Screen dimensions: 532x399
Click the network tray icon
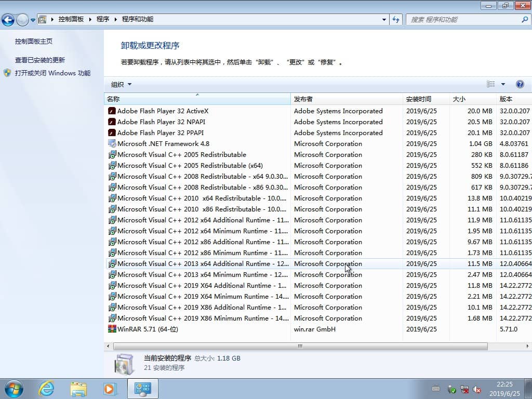pos(464,390)
